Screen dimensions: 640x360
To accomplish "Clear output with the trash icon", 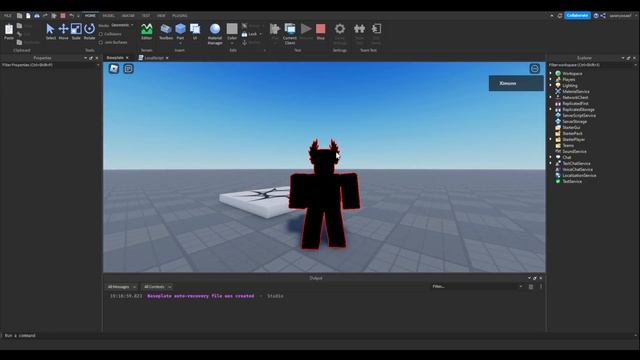I will click(x=531, y=287).
